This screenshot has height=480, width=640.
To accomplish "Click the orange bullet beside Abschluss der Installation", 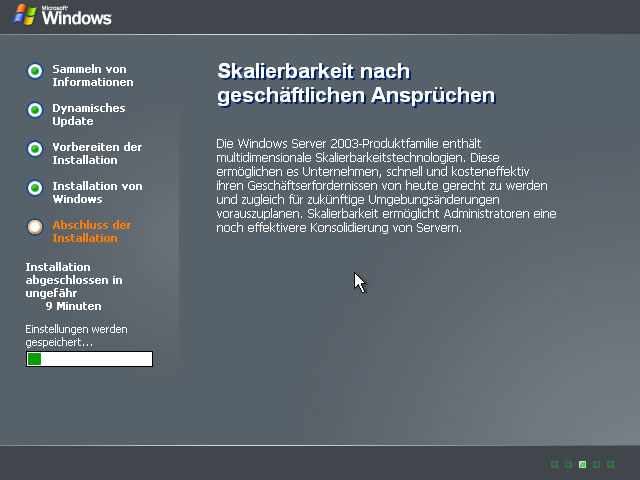I will coord(35,227).
